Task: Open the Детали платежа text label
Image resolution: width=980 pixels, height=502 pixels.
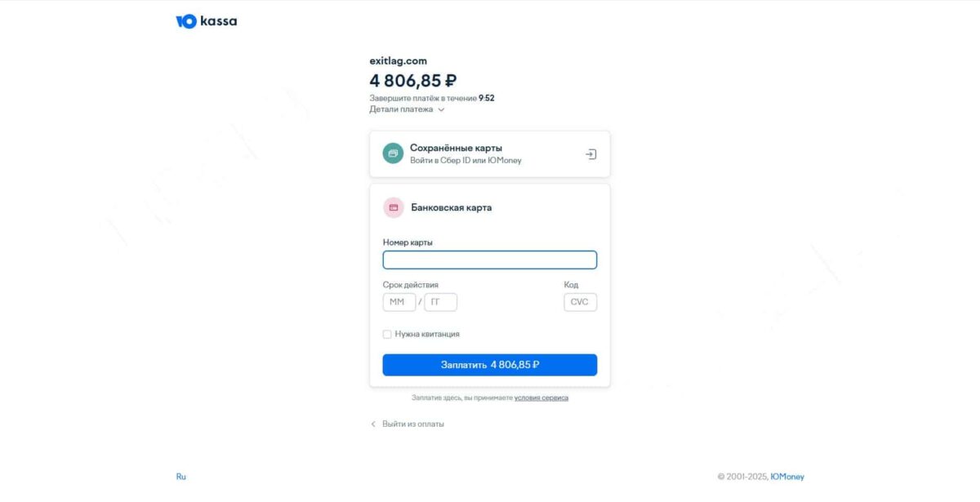Action: point(401,109)
